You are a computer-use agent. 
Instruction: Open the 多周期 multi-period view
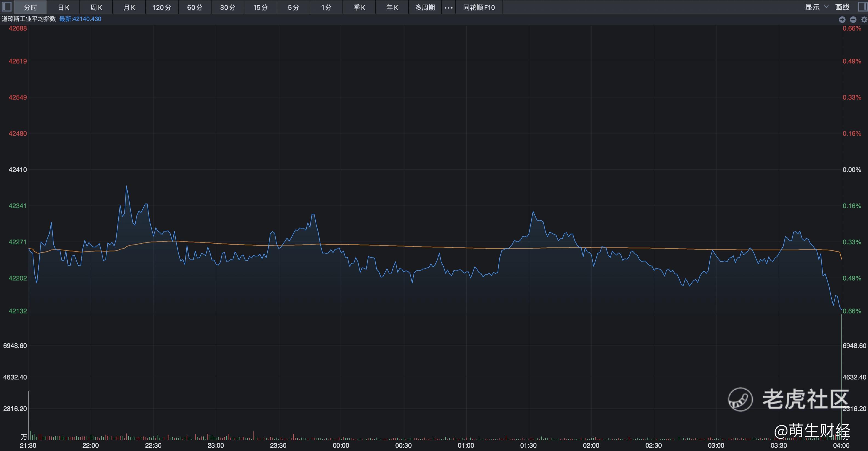point(425,7)
